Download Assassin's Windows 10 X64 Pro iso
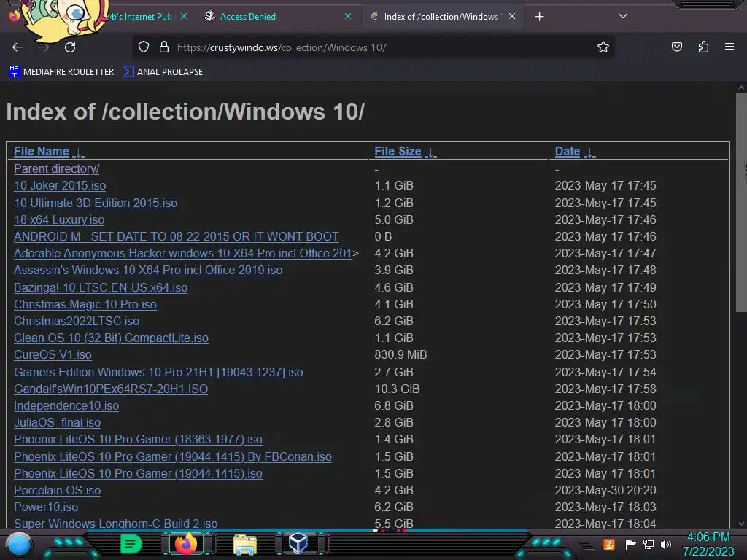The image size is (747, 560). pyautogui.click(x=148, y=270)
